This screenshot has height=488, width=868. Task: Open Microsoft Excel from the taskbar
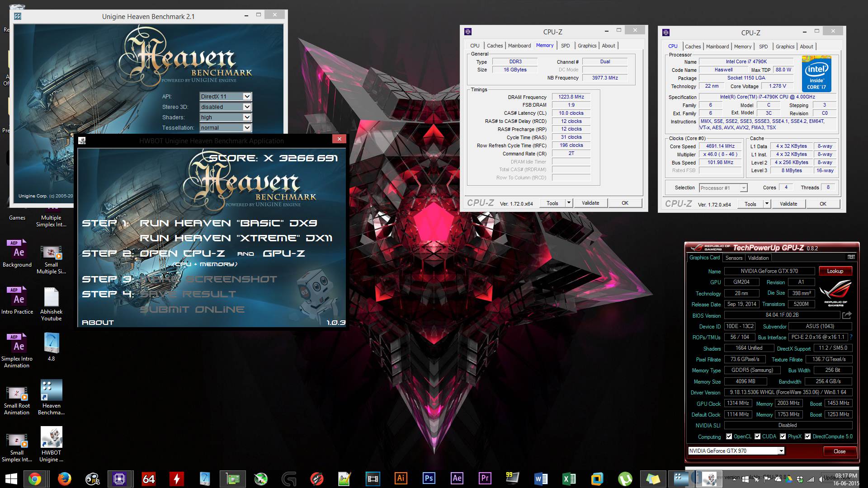pyautogui.click(x=569, y=479)
